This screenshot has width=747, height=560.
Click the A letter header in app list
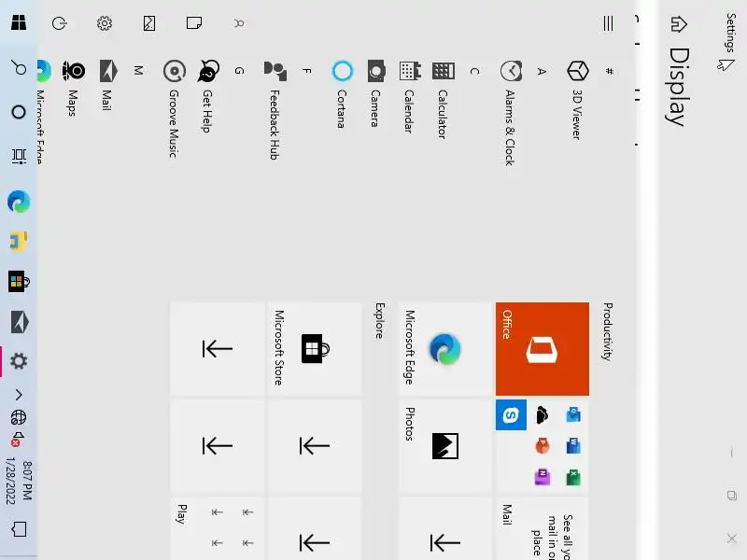coord(542,71)
